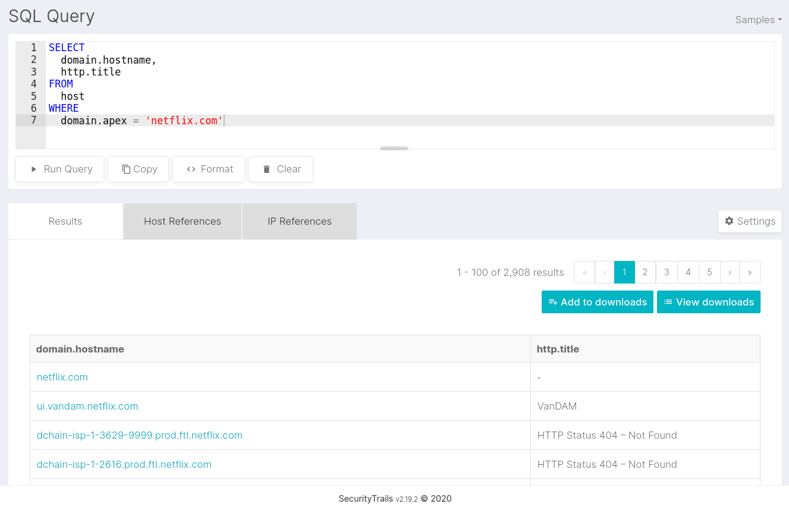Click line number 1 in gutter

(34, 47)
